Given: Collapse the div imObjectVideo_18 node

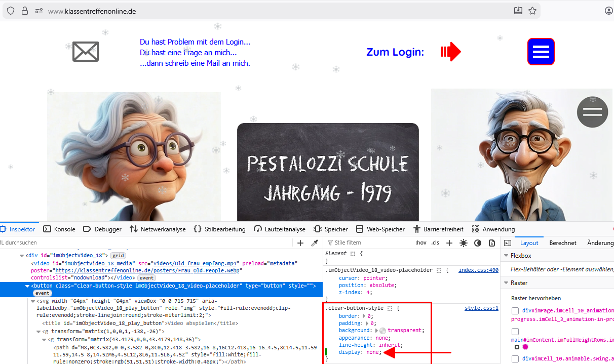Looking at the screenshot, I should click(21, 256).
